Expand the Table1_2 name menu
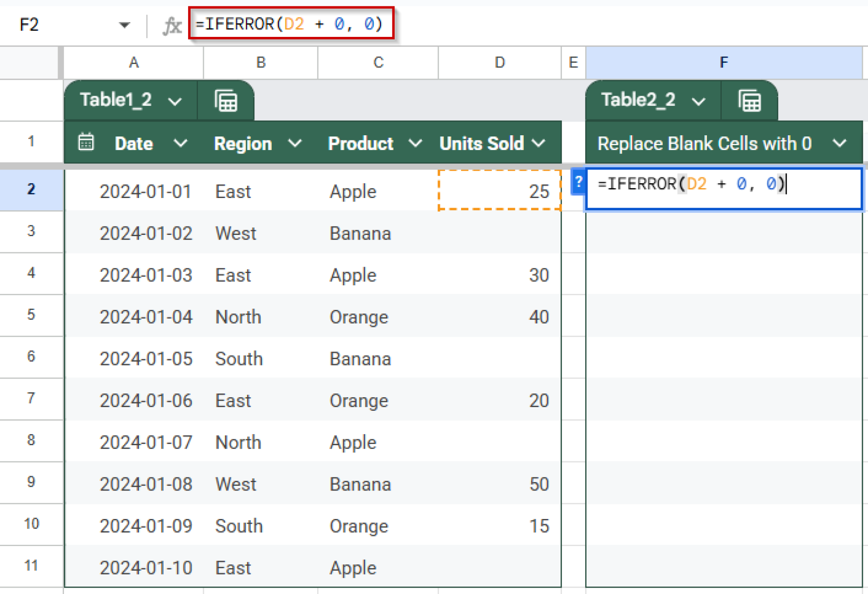This screenshot has width=868, height=594. coord(175,101)
